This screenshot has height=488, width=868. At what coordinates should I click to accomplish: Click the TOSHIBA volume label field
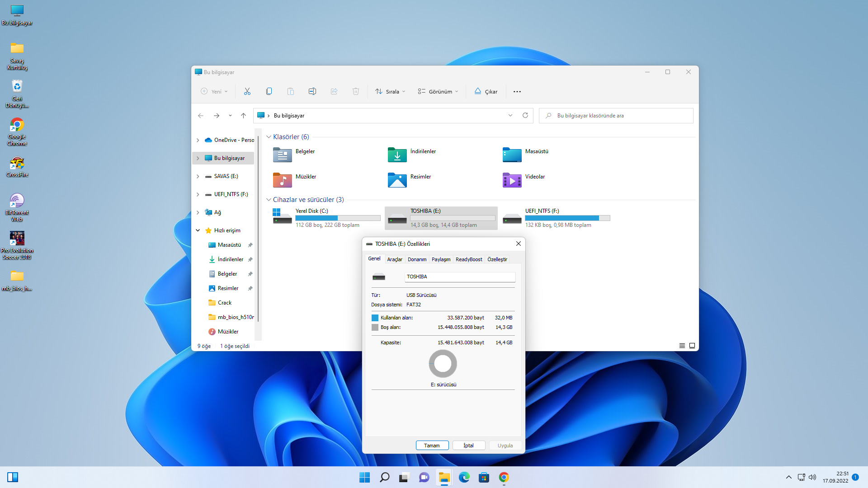click(x=460, y=277)
